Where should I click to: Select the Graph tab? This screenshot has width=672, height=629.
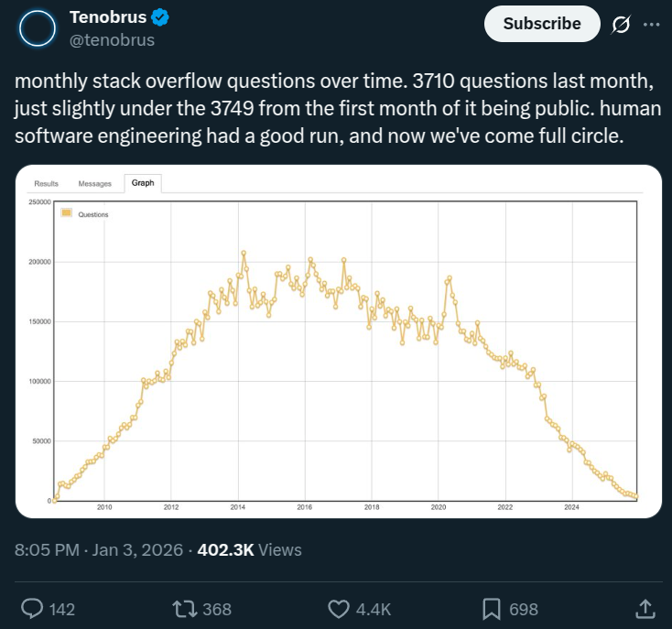click(143, 183)
